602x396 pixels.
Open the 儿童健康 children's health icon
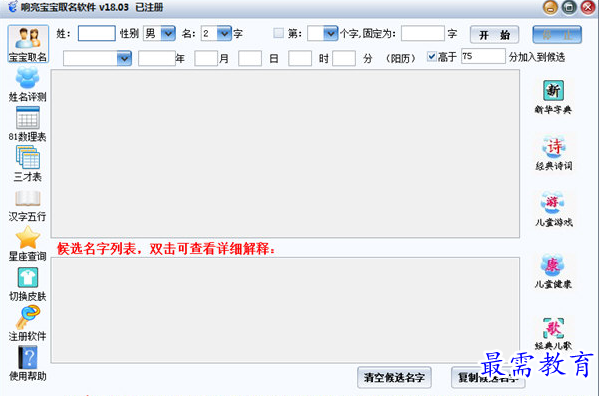(x=553, y=271)
